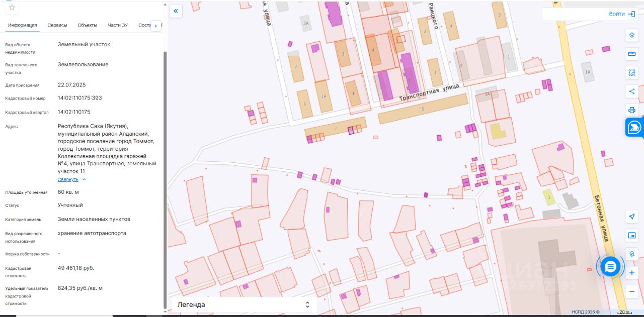Select cadastral quarter 14:02:110175
This screenshot has height=317, width=644.
(x=74, y=112)
